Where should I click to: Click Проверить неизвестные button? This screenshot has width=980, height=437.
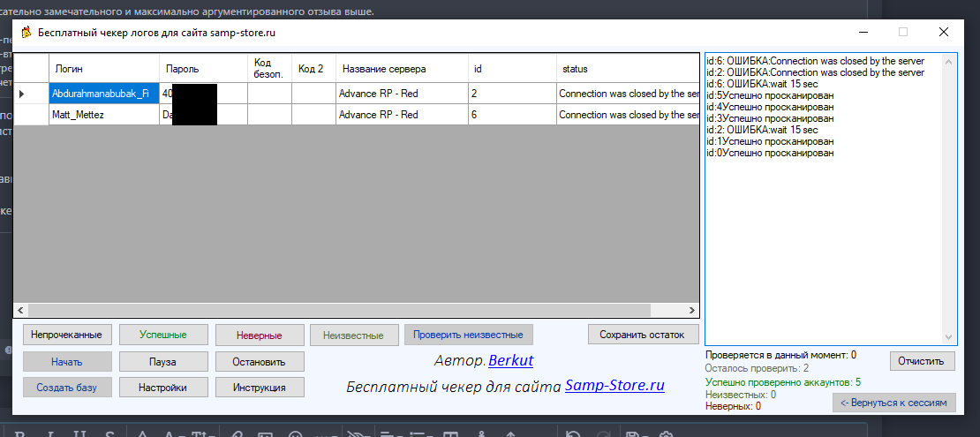[469, 335]
